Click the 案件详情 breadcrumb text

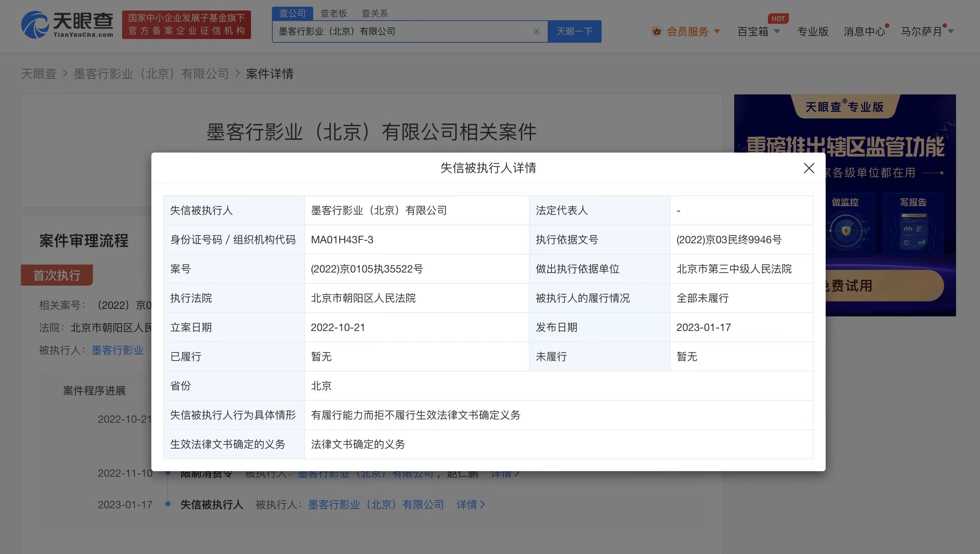click(x=270, y=74)
